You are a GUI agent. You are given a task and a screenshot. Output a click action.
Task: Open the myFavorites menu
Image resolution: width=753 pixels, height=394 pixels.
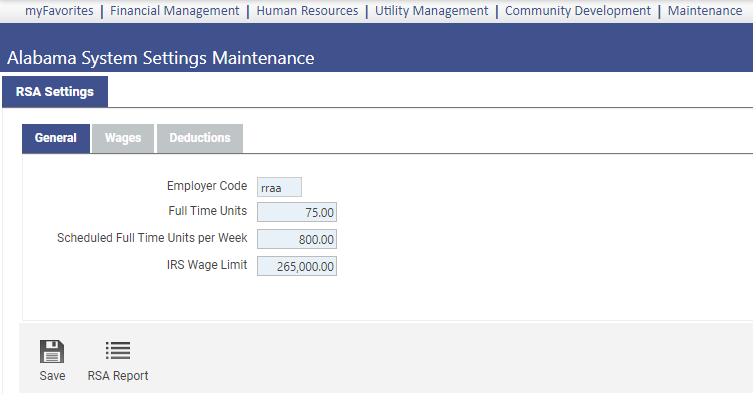59,11
